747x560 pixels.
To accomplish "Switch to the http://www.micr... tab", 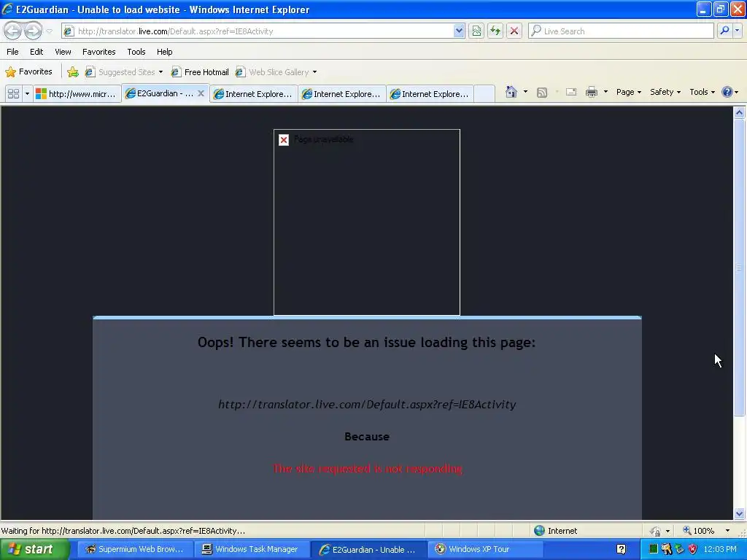I will 77,94.
